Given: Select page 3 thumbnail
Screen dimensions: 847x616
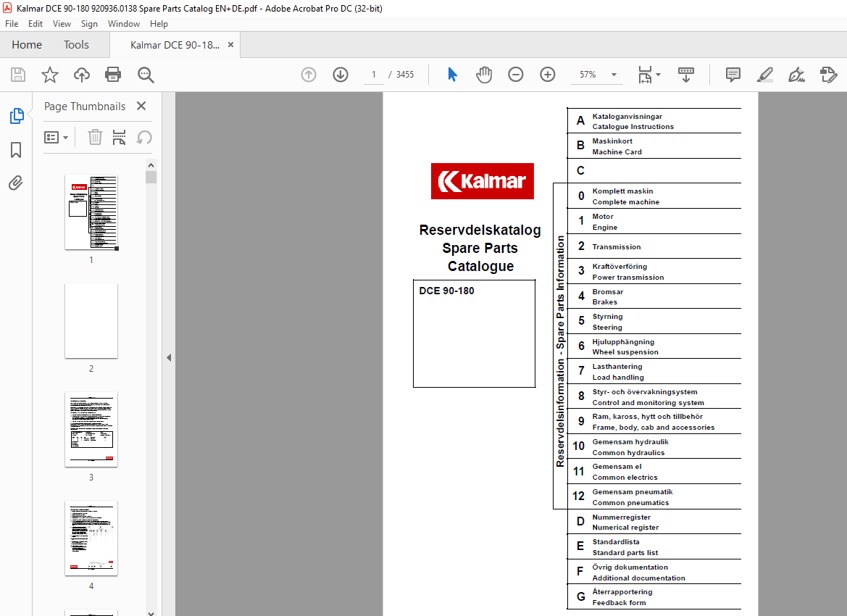Looking at the screenshot, I should (91, 430).
